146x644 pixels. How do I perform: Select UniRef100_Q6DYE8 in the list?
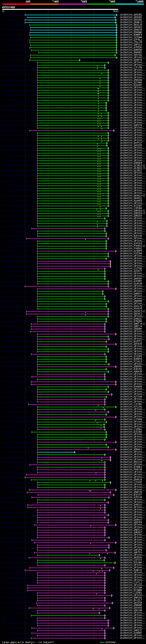pos(131,522)
